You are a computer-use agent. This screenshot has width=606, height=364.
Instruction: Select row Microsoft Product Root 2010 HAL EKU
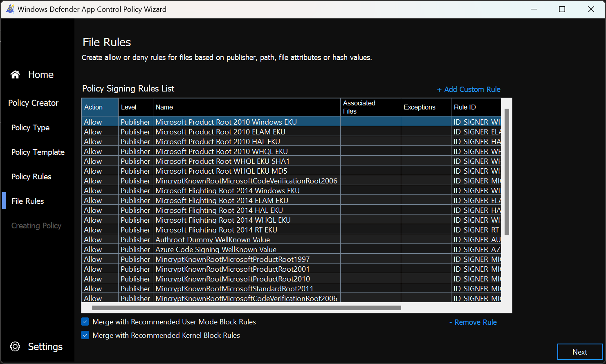tap(291, 141)
